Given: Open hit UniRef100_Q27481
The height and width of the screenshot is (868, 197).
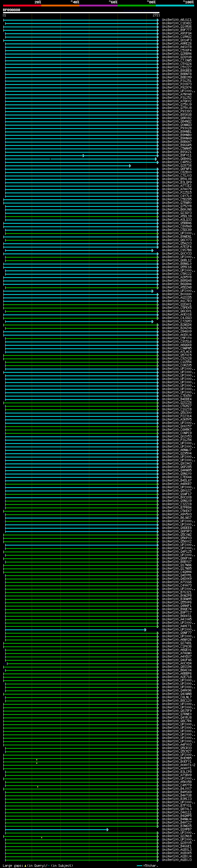Looking at the screenshot, I should point(176,643).
